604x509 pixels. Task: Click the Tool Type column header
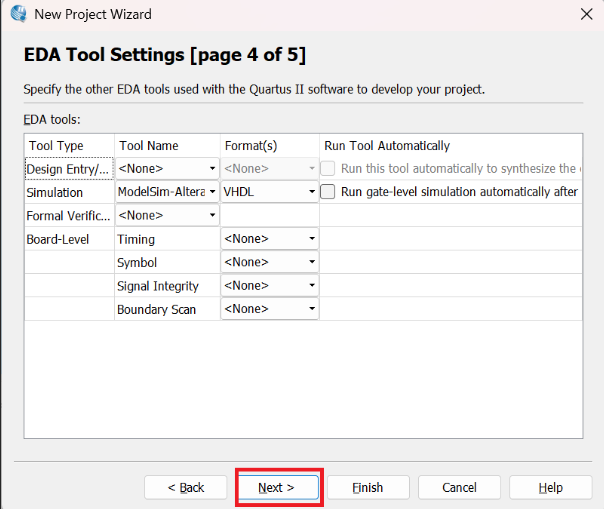[x=69, y=146]
